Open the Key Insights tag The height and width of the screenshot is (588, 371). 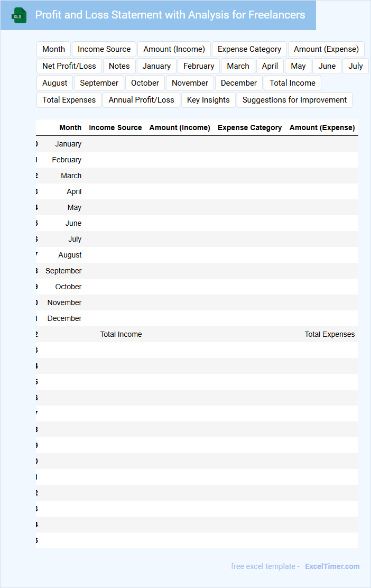coord(208,100)
